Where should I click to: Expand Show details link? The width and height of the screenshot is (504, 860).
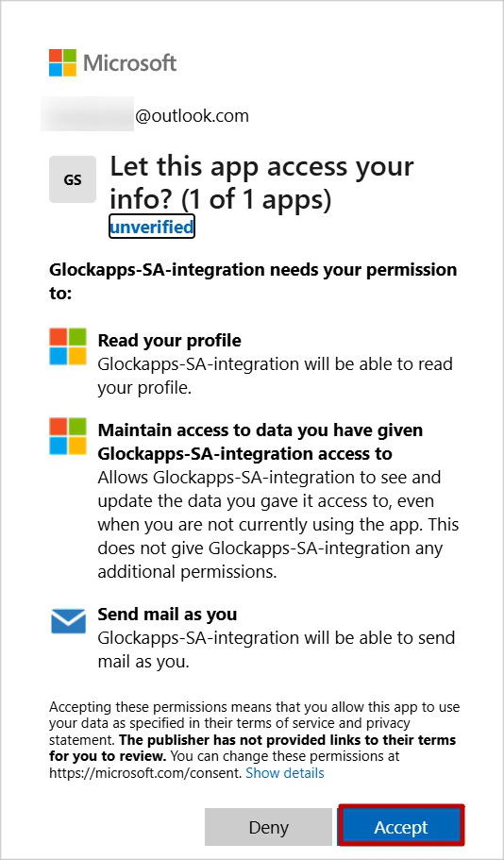(x=285, y=773)
